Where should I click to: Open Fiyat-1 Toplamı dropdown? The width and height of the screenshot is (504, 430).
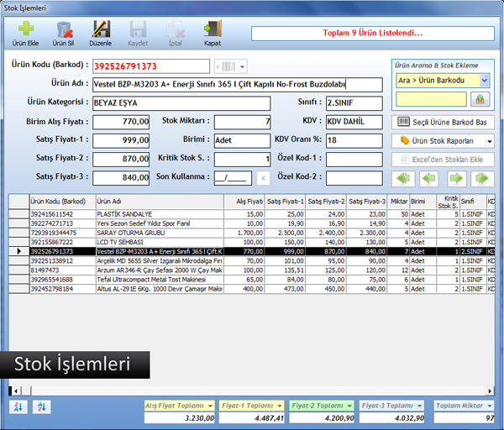coord(280,406)
